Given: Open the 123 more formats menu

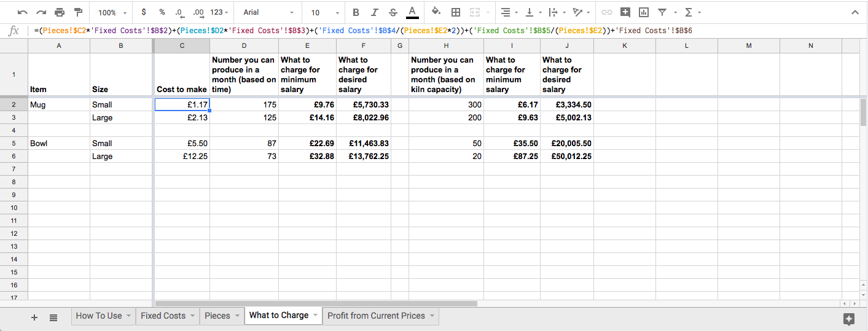Looking at the screenshot, I should click(x=219, y=12).
